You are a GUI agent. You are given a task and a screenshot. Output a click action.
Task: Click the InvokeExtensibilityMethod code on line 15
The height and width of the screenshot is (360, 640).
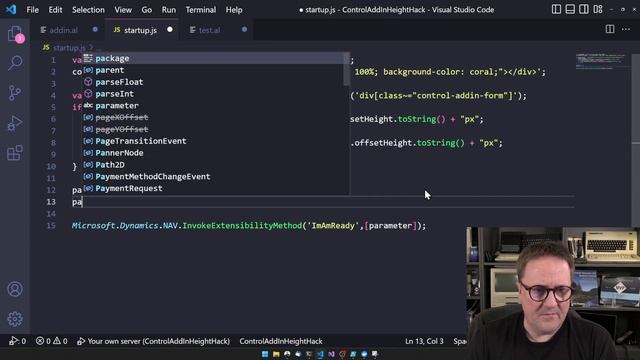point(242,226)
